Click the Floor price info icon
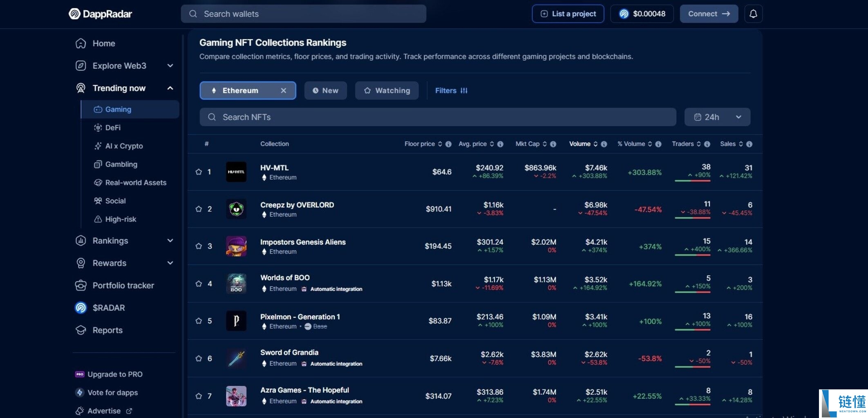868x418 pixels. [448, 144]
